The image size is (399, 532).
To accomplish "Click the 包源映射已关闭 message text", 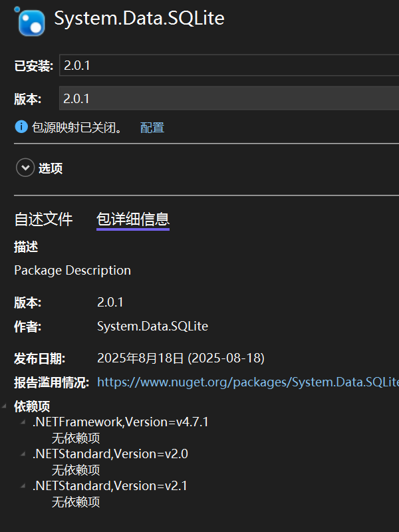I will tap(77, 128).
